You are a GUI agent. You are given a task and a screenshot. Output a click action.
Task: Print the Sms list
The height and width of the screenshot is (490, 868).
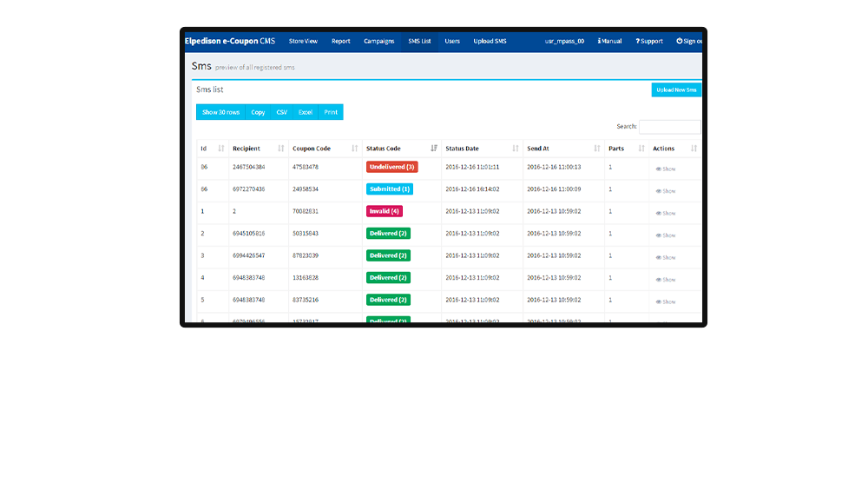(x=331, y=112)
